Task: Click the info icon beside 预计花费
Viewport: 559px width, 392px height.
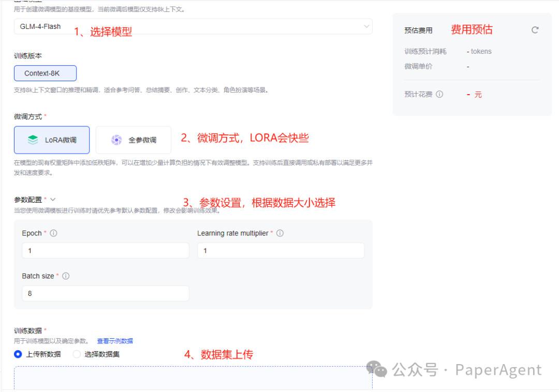Action: [x=439, y=94]
